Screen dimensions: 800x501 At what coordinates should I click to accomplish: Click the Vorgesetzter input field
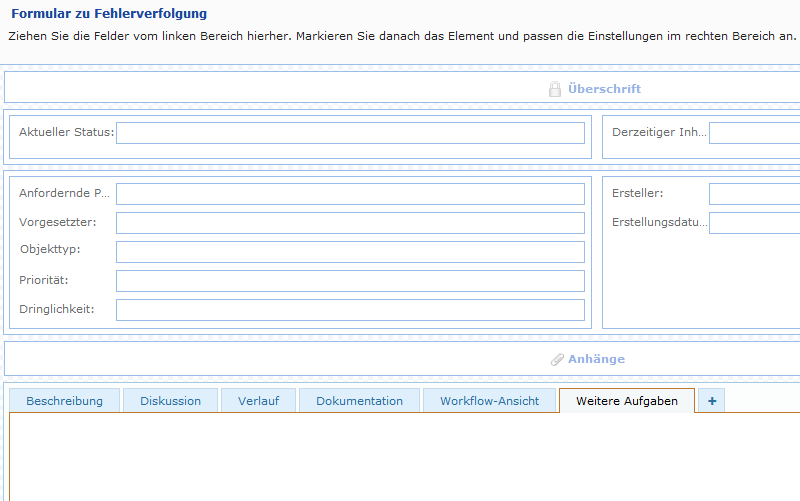pyautogui.click(x=350, y=223)
